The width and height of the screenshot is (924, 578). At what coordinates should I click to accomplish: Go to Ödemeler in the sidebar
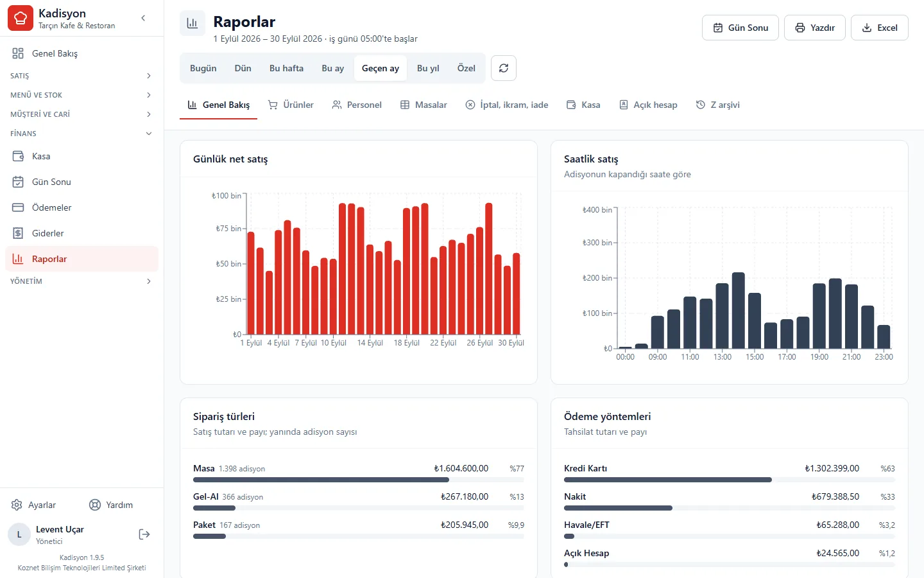pyautogui.click(x=81, y=207)
